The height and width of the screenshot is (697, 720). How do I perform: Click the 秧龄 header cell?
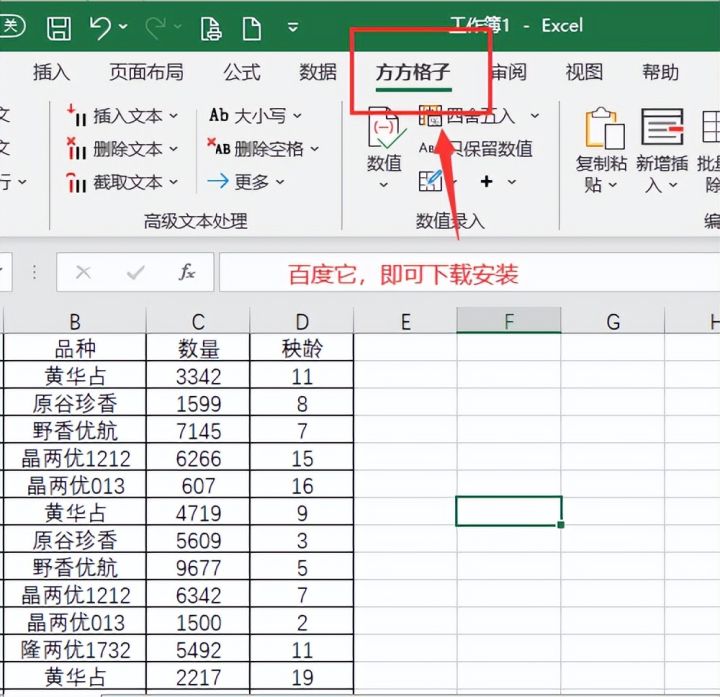pyautogui.click(x=302, y=348)
